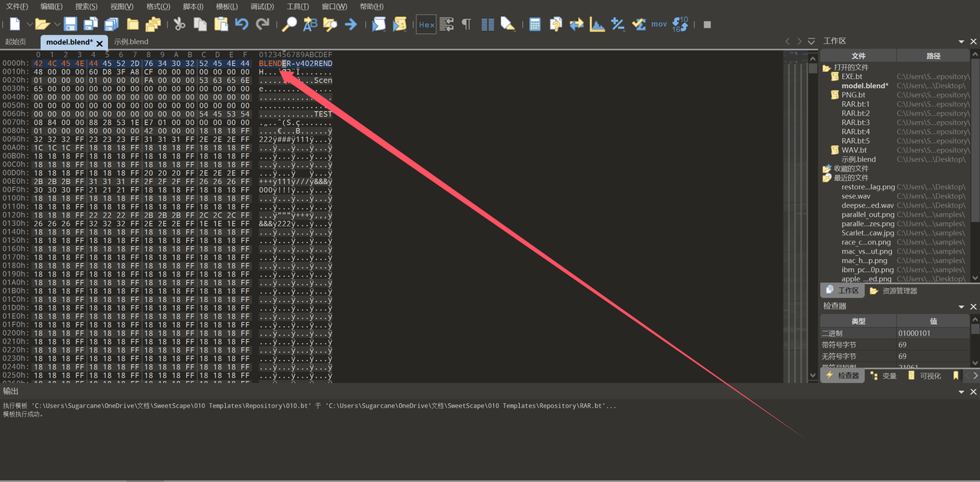Undo the last edit
The image size is (980, 482).
241,25
